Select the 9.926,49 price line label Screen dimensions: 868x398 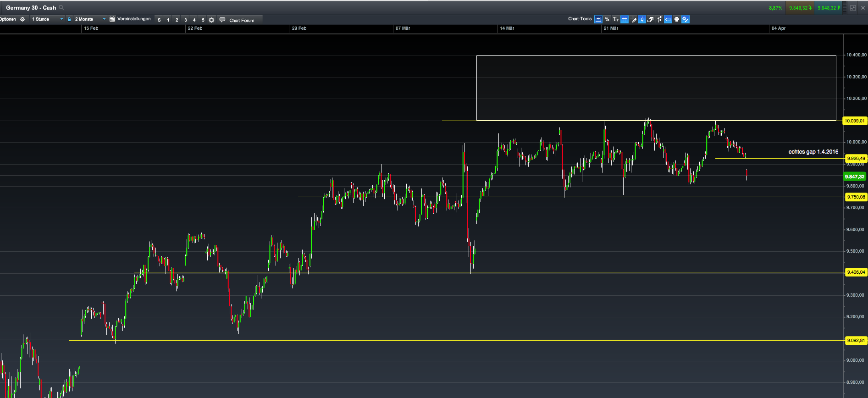pos(856,159)
